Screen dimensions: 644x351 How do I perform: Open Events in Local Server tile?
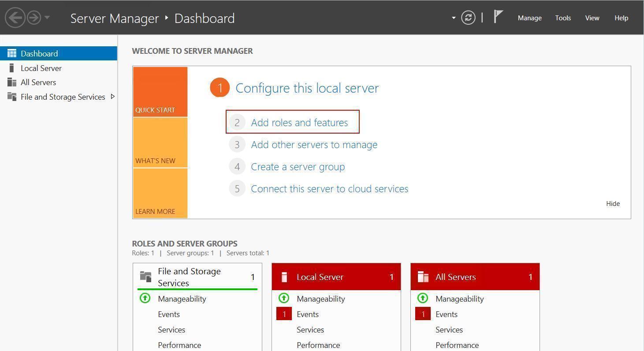(x=308, y=314)
